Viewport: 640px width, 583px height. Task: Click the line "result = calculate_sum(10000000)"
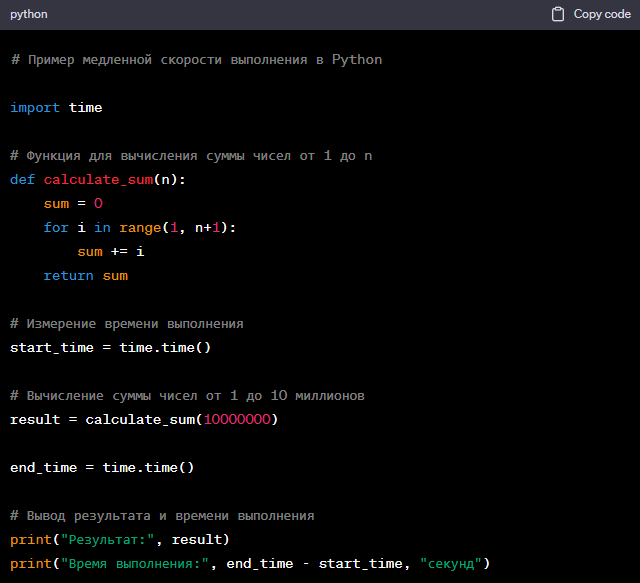coord(144,420)
